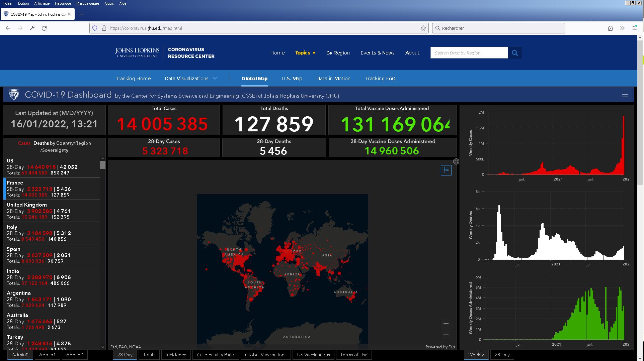Click the blue search magnifier button
This screenshot has width=644, height=361.
click(515, 53)
